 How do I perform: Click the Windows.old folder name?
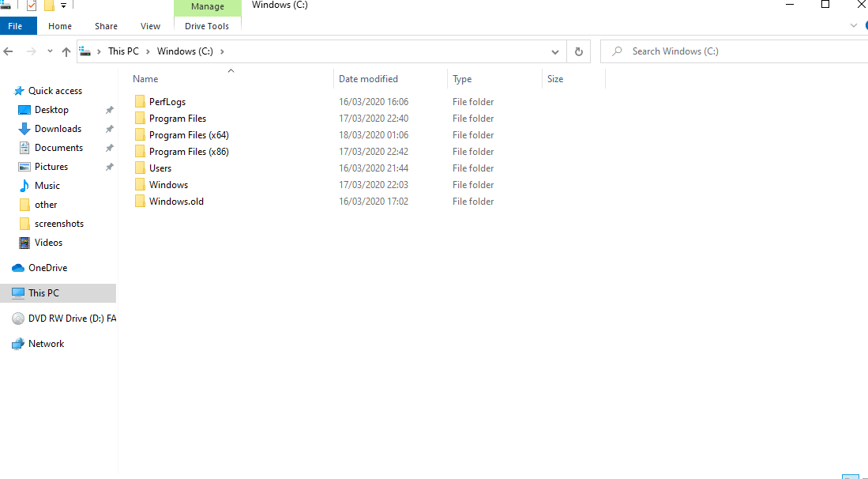pyautogui.click(x=176, y=202)
